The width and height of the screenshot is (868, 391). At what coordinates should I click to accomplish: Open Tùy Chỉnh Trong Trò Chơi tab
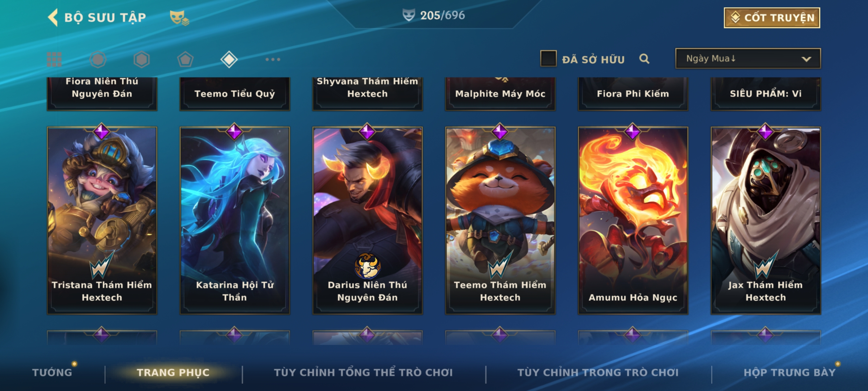(x=598, y=372)
